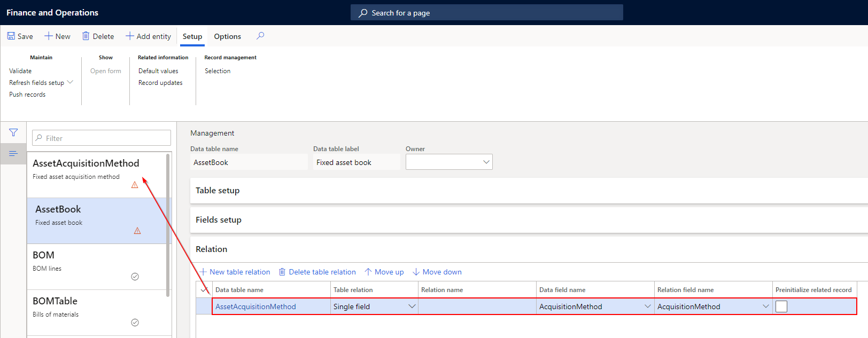Click the Data table label field
Image resolution: width=868 pixels, height=338 pixels.
point(356,162)
